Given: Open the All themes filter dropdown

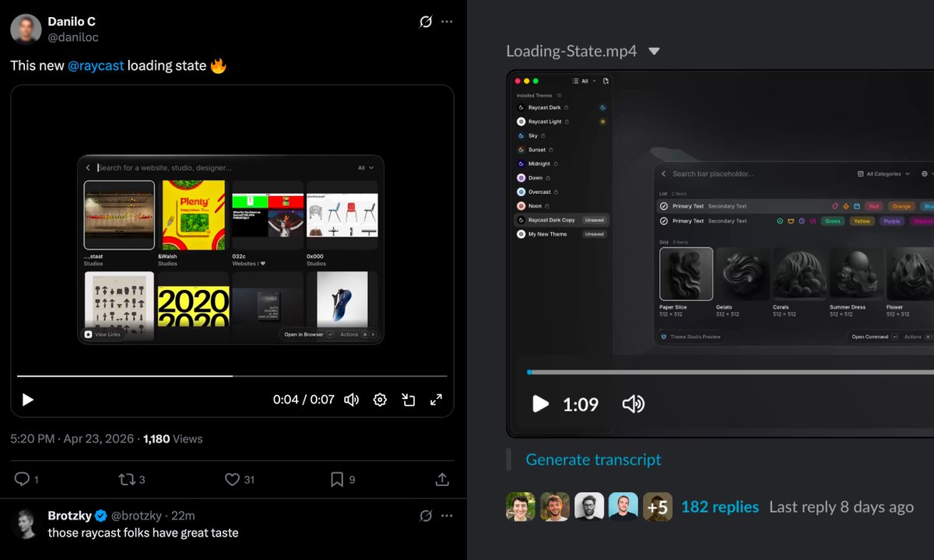Looking at the screenshot, I should point(584,81).
